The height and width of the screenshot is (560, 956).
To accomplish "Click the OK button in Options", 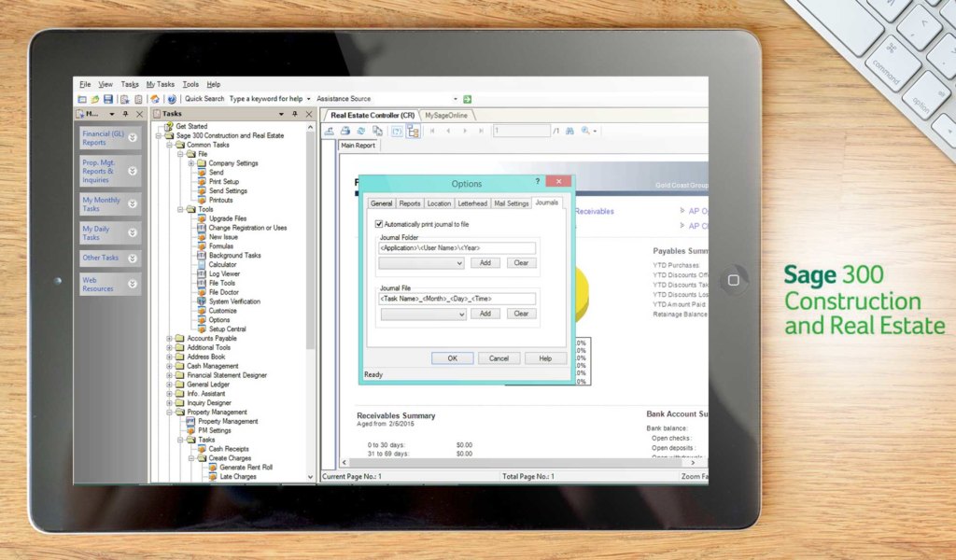I will coord(452,357).
